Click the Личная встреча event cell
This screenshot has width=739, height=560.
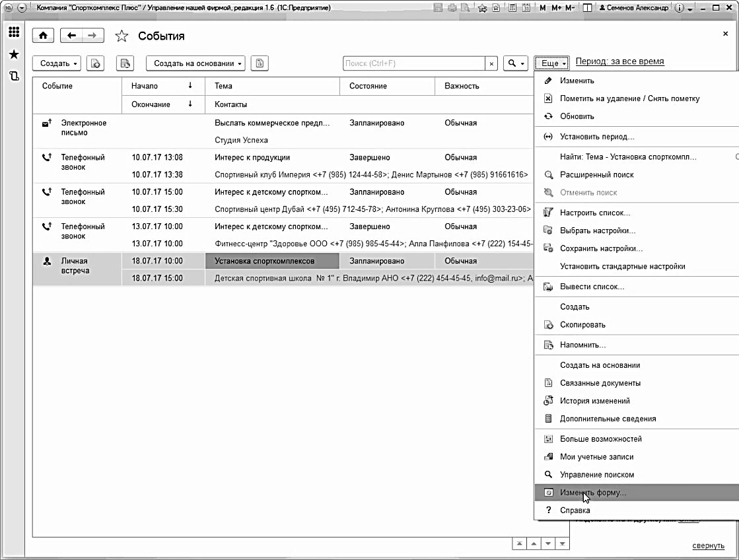click(x=77, y=269)
